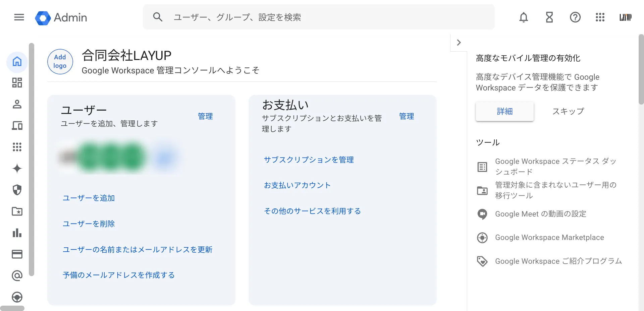Screen dimensions: 644x311
Task: Click the Google Meet video settings icon
Action: pos(482,214)
